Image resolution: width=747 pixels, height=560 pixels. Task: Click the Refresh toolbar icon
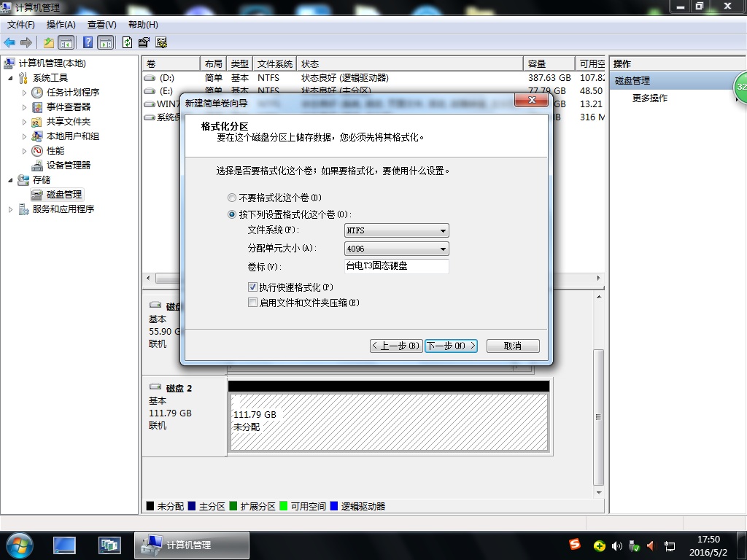[x=127, y=43]
